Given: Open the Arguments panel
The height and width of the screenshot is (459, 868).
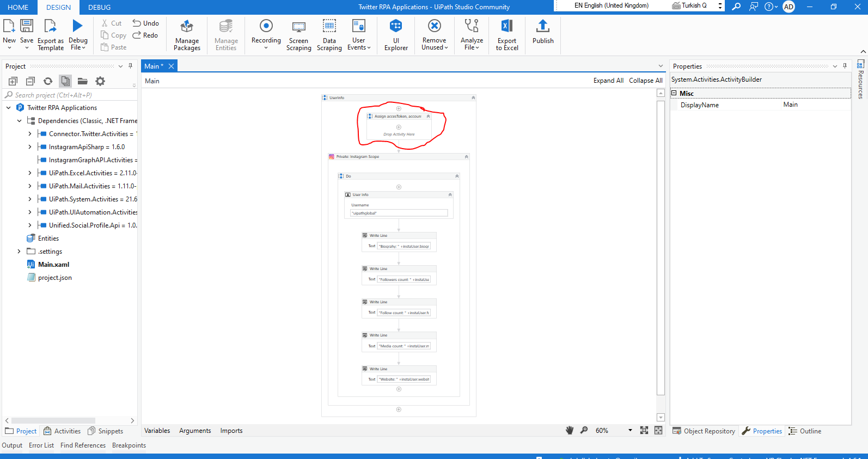Looking at the screenshot, I should 195,431.
